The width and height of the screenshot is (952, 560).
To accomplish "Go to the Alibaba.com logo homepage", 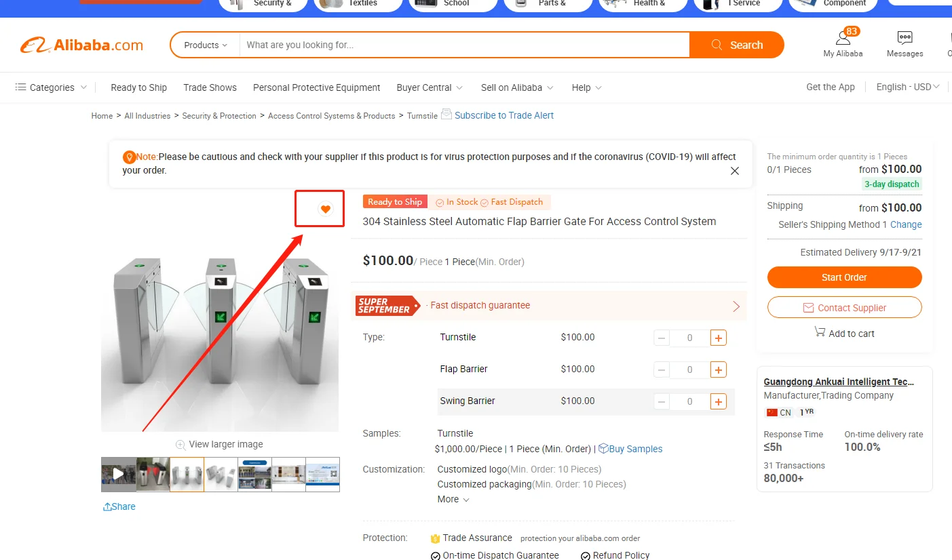I will [82, 45].
